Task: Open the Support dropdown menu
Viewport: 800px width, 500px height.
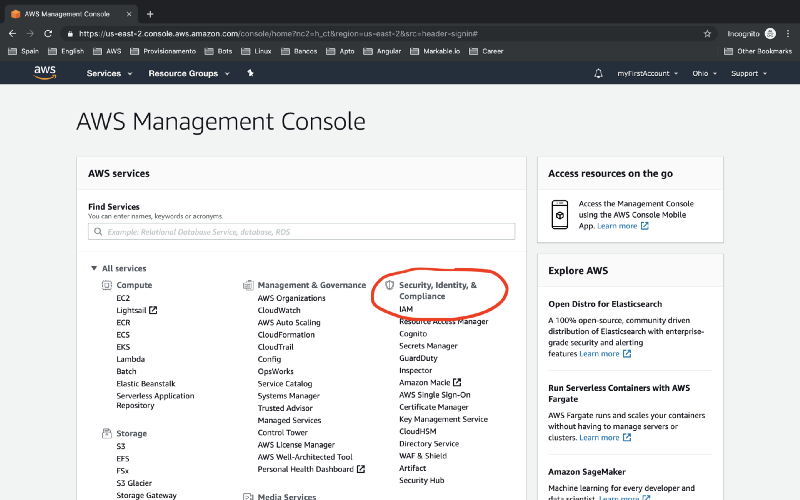Action: pyautogui.click(x=748, y=73)
